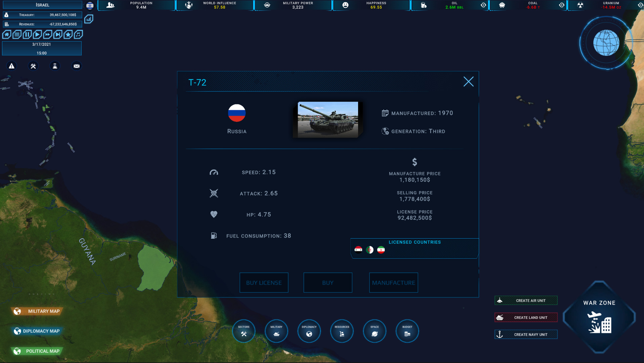Open messages via the envelope icon
This screenshot has width=644, height=363.
pos(76,66)
